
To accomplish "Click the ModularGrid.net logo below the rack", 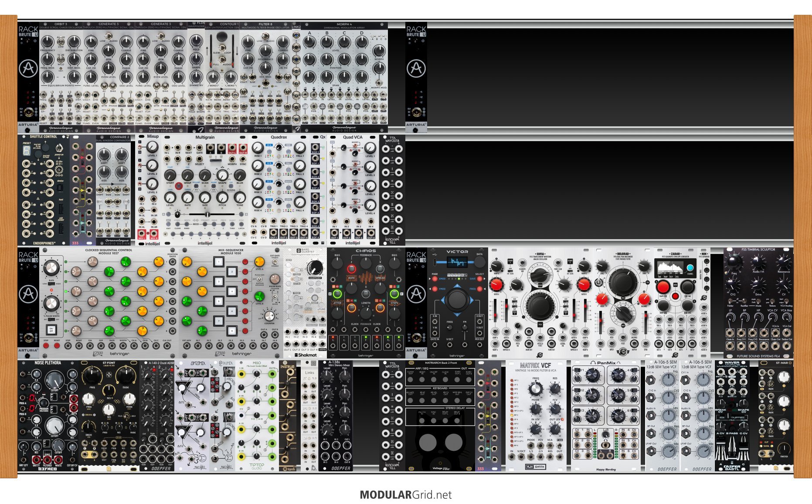I will point(406,495).
